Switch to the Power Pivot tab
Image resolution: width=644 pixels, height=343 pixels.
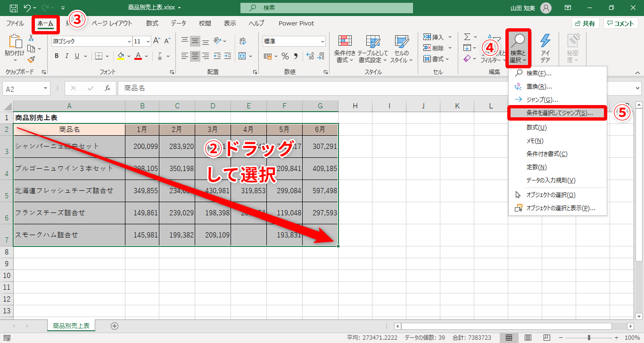[x=296, y=23]
